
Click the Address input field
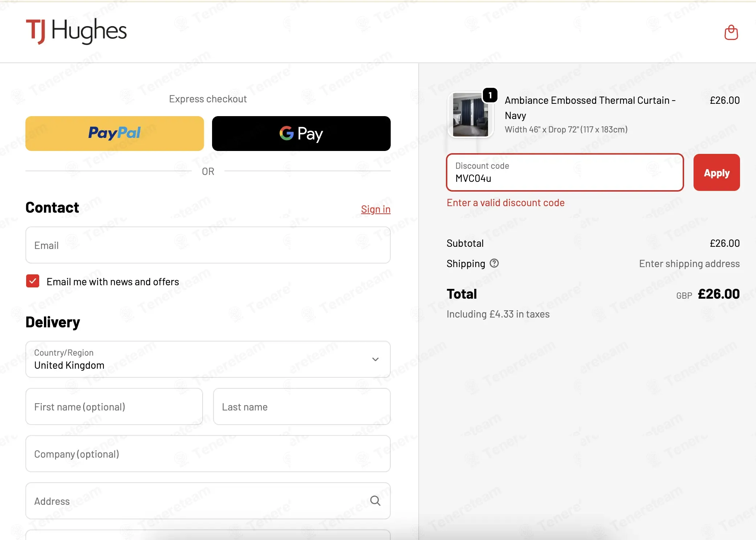point(208,501)
